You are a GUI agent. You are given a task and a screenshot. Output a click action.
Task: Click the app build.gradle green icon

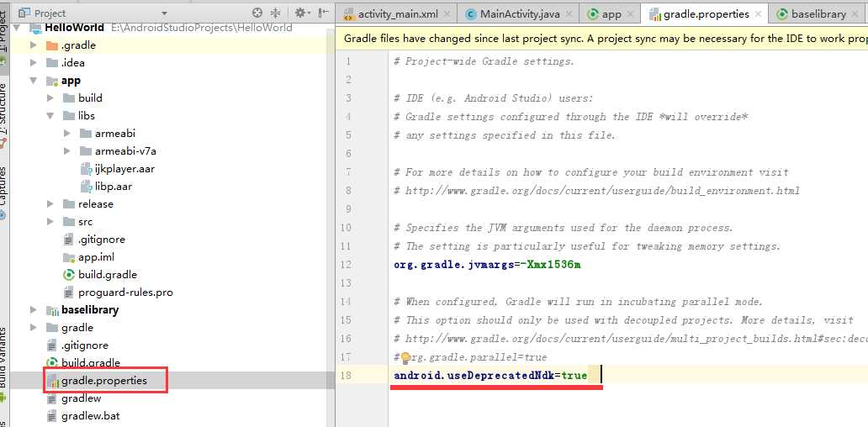[69, 274]
